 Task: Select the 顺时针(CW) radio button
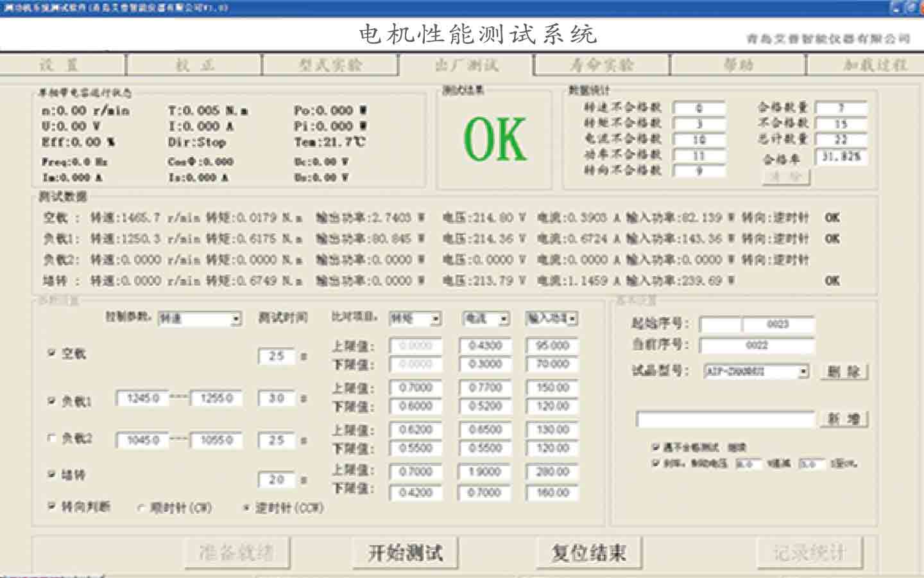pyautogui.click(x=139, y=507)
